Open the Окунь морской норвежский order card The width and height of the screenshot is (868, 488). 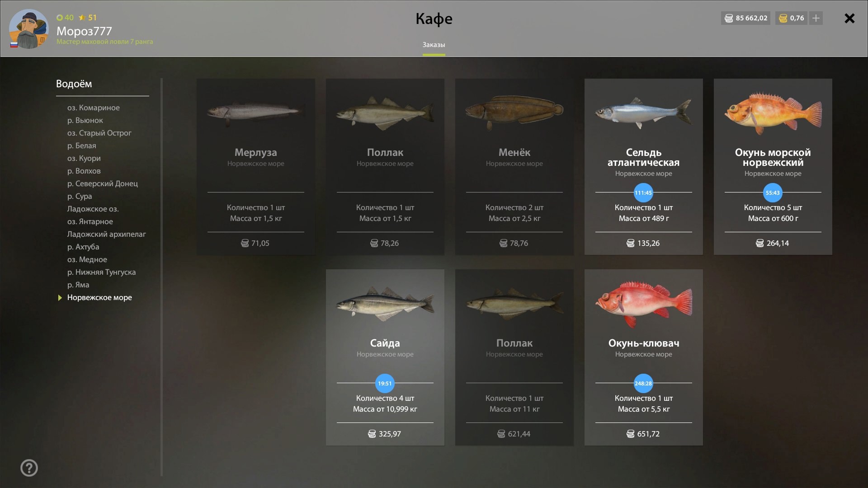coord(773,167)
